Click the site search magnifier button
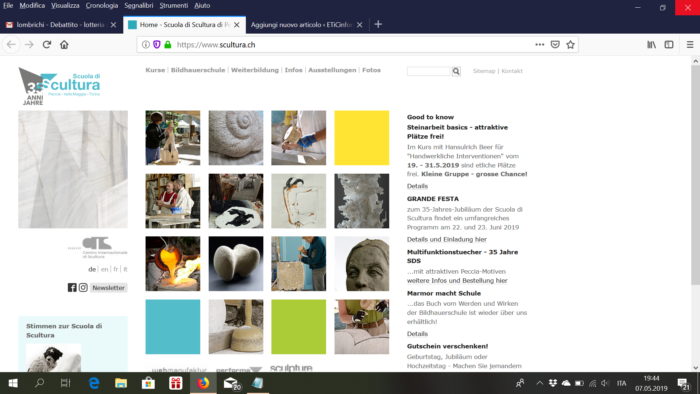Viewport: 700px width, 394px height. click(x=456, y=71)
